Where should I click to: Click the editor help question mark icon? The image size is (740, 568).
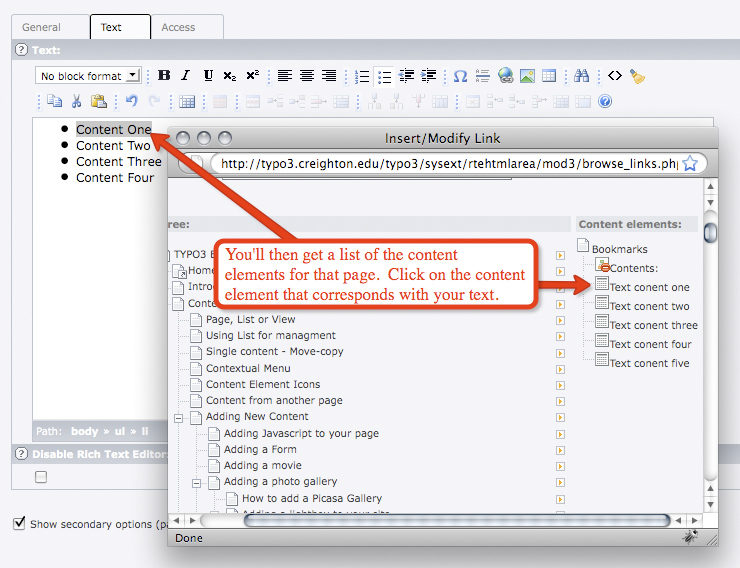point(605,101)
